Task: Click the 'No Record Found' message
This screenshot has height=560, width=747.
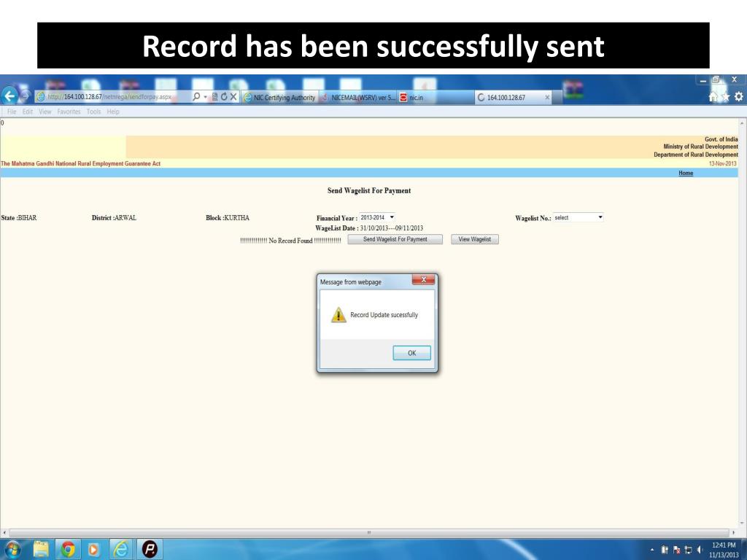Action: click(x=290, y=241)
